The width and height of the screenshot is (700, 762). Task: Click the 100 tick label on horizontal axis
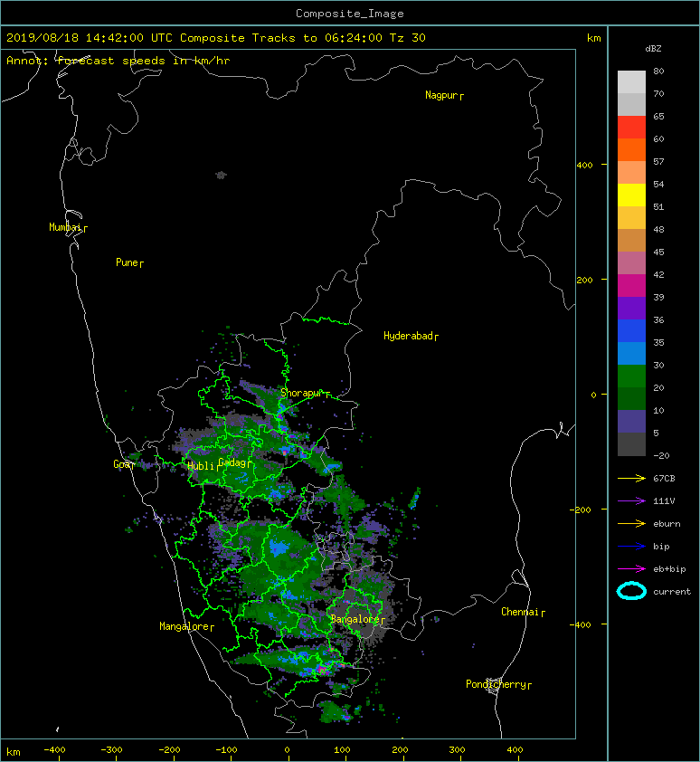(x=342, y=750)
